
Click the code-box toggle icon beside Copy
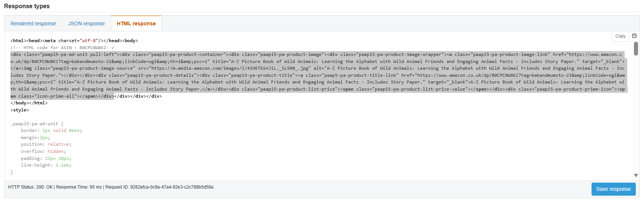[634, 36]
